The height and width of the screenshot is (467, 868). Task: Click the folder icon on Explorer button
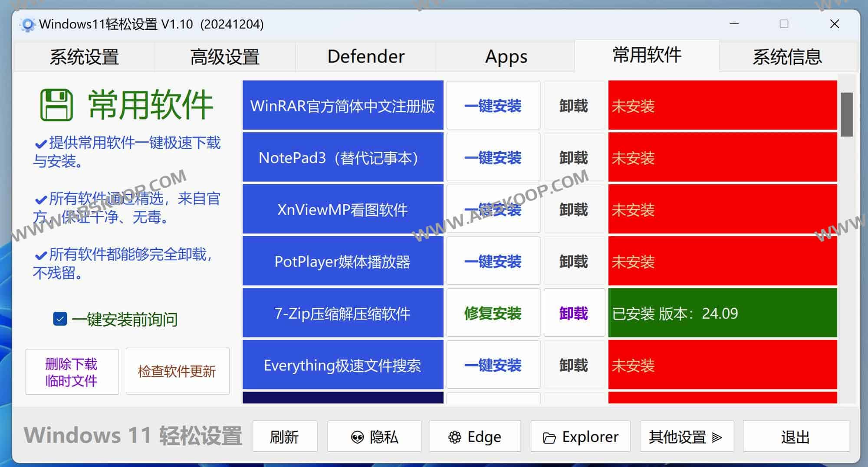549,438
